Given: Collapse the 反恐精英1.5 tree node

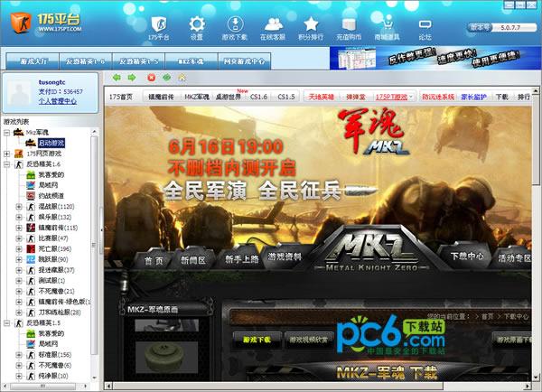Looking at the screenshot, I should point(6,323).
